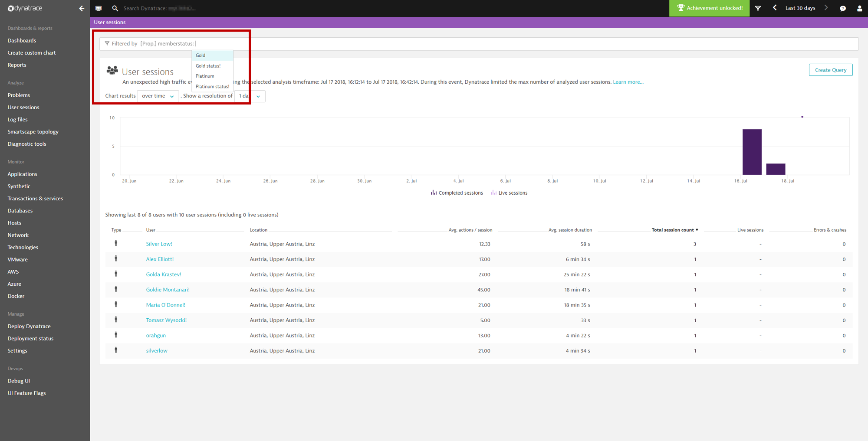Collapse the sidebar with back arrow
The width and height of the screenshot is (868, 441).
pyautogui.click(x=82, y=8)
